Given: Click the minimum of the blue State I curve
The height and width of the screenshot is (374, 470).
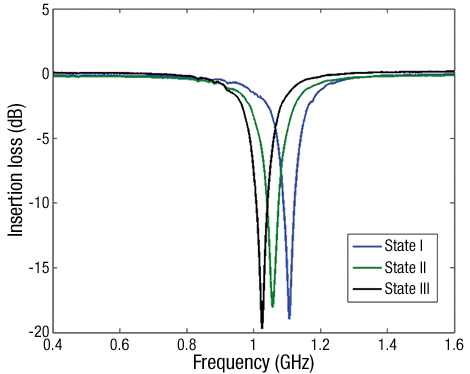Looking at the screenshot, I should (289, 318).
